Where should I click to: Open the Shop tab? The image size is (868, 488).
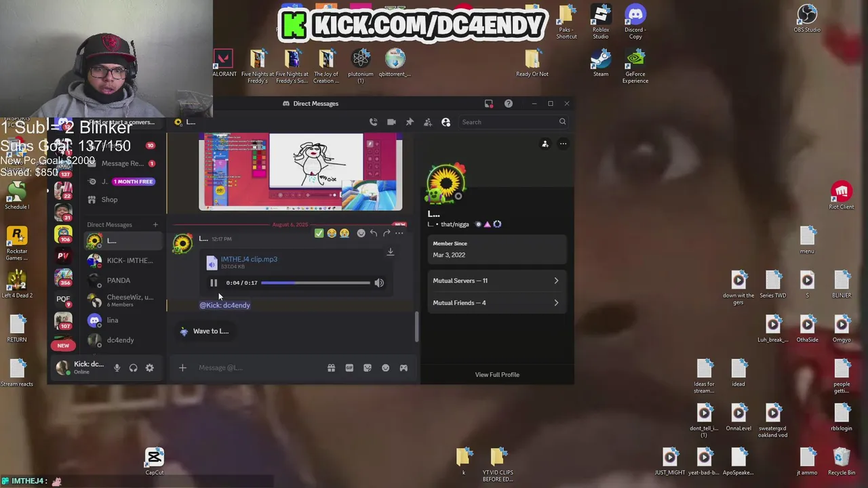pyautogui.click(x=122, y=199)
